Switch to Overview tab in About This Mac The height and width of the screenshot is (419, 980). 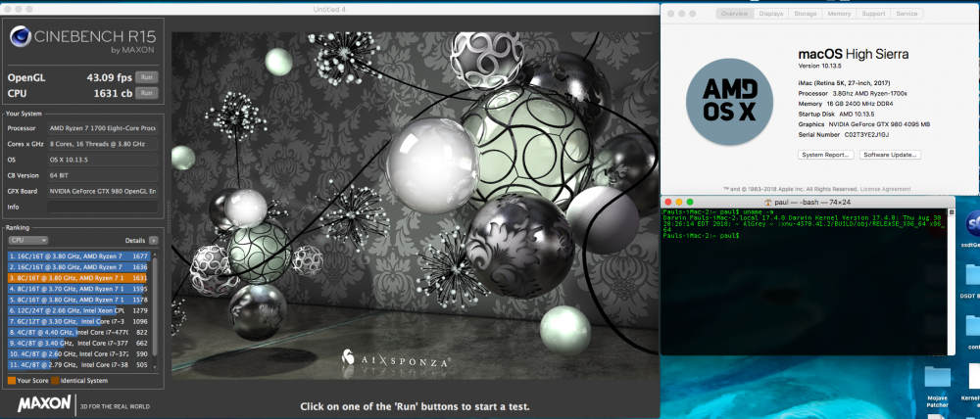point(734,13)
